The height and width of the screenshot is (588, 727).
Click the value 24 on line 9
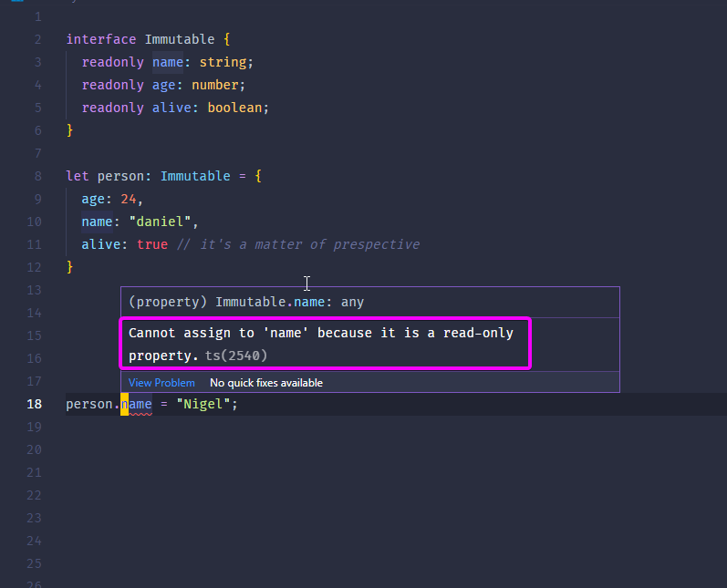129,199
